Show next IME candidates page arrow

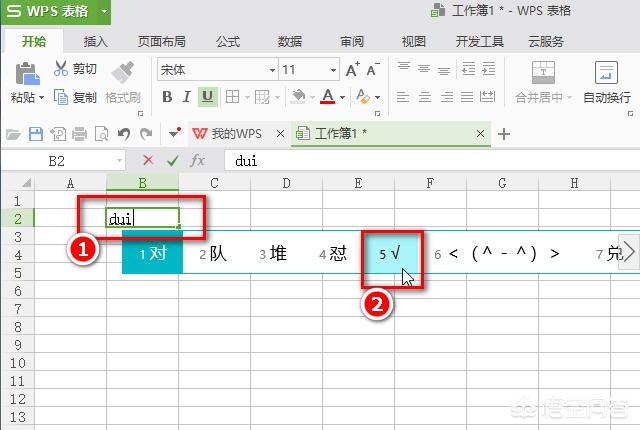[x=629, y=252]
